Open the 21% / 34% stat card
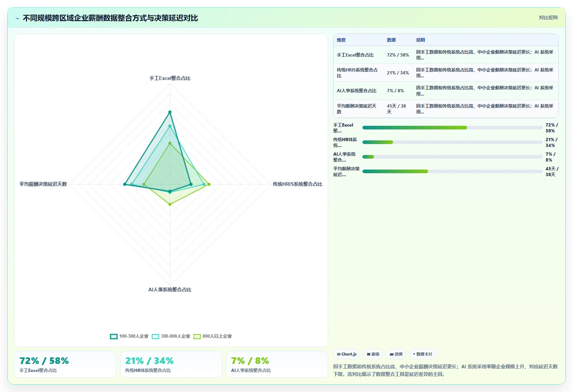 [x=171, y=364]
